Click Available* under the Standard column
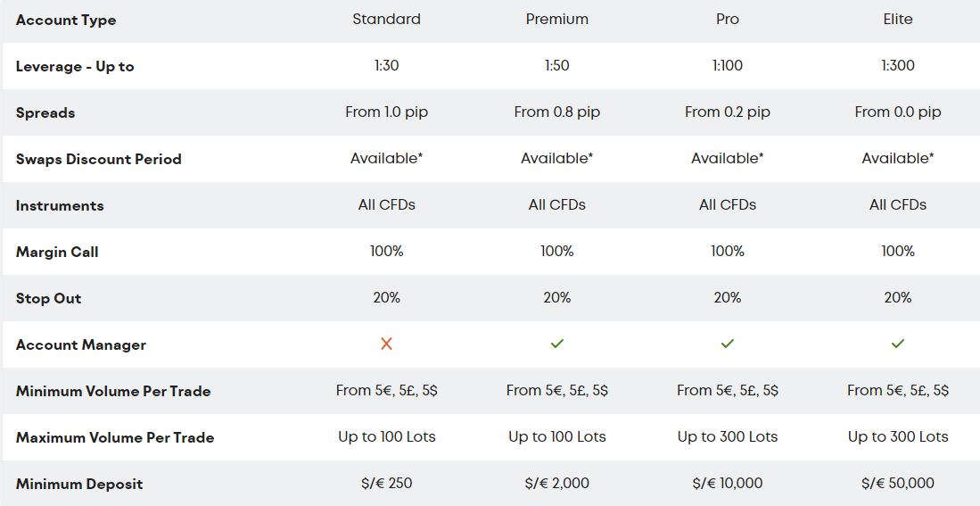The width and height of the screenshot is (980, 506). pyautogui.click(x=386, y=158)
